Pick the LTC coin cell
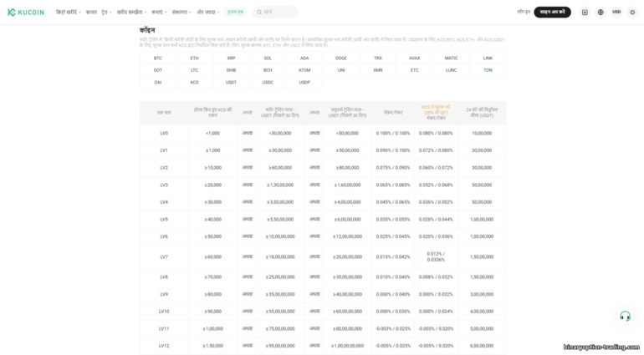The width and height of the screenshot is (644, 355). [x=194, y=70]
